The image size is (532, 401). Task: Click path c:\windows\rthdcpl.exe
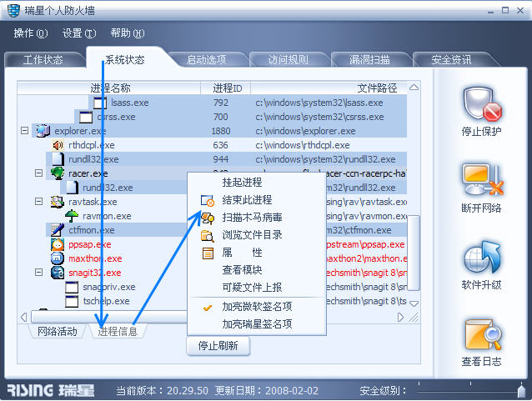coord(303,145)
